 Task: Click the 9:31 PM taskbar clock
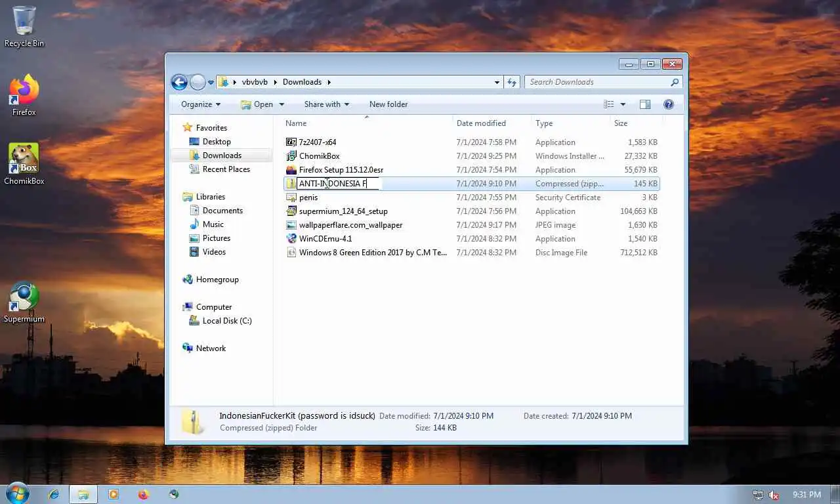807,495
